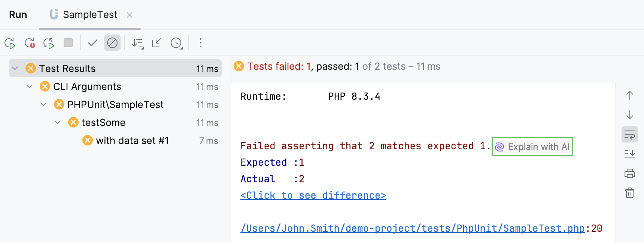Click the Explain with AI button
This screenshot has height=243, width=644.
pos(532,147)
